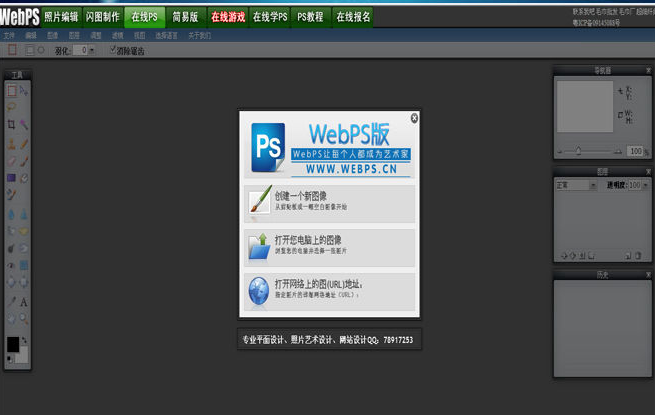Select the Hand tool
The width and height of the screenshot is (655, 415).
pyautogui.click(x=11, y=319)
